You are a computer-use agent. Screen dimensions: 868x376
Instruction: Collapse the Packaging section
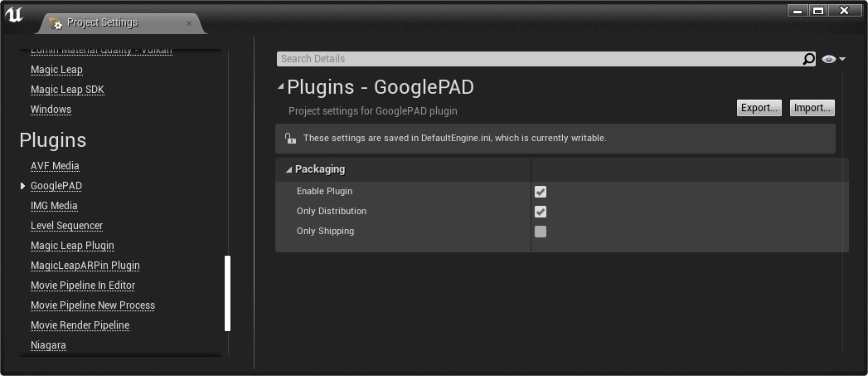coord(289,169)
